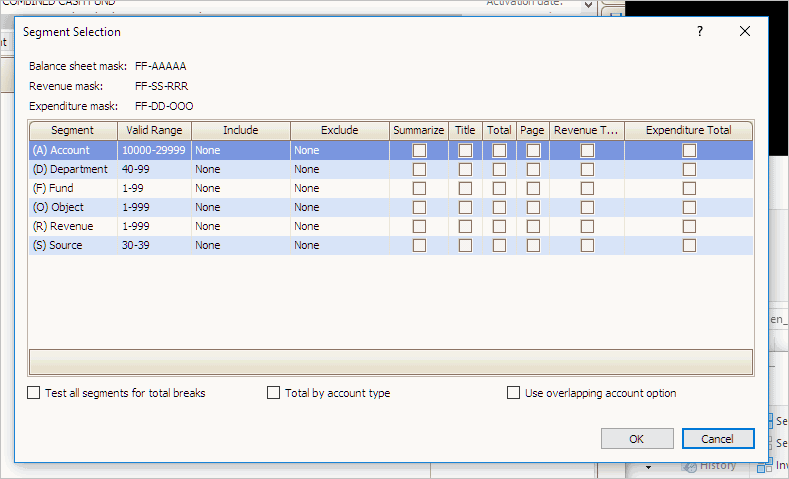
Task: Check Total for the Fund segment
Action: pyautogui.click(x=499, y=189)
